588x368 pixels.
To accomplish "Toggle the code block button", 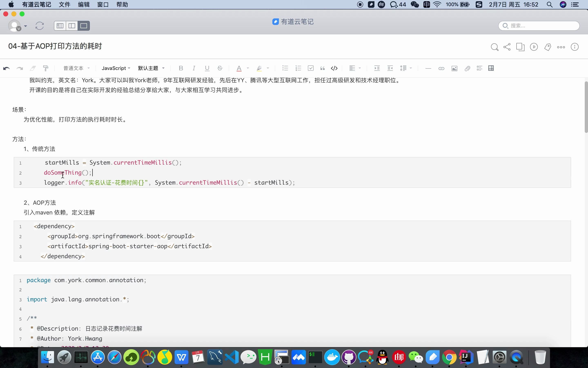I will click(334, 68).
